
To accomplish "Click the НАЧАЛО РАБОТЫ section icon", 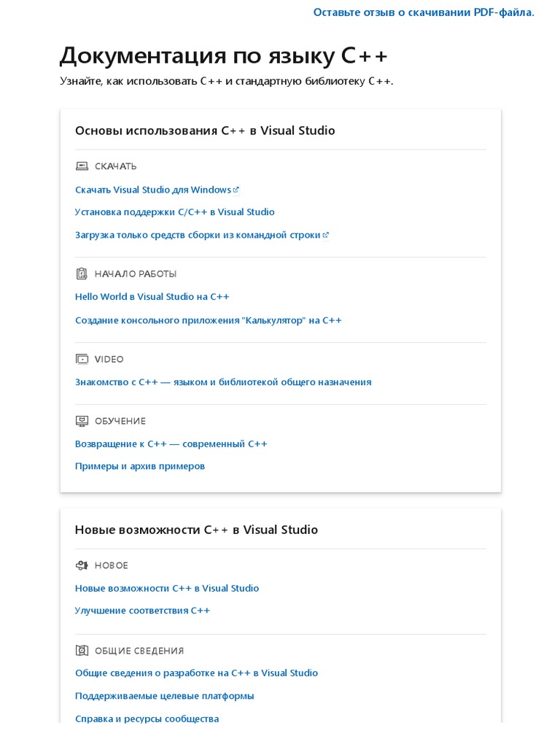I will point(82,274).
